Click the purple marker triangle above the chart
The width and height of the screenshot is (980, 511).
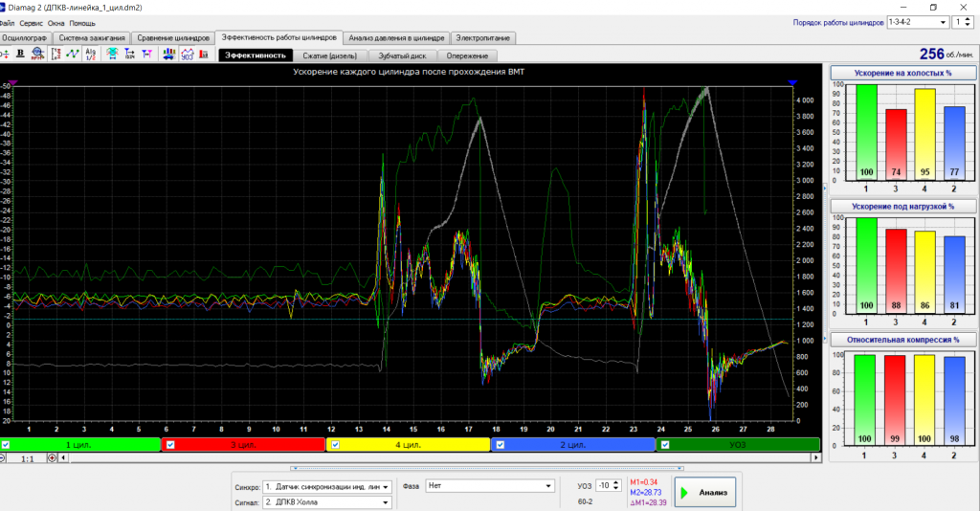click(x=13, y=82)
